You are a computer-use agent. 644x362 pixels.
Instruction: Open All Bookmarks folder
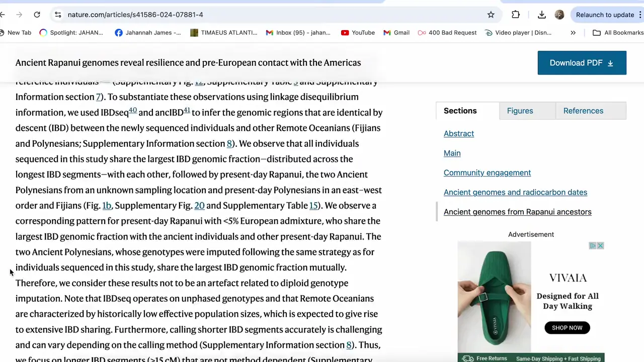618,33
